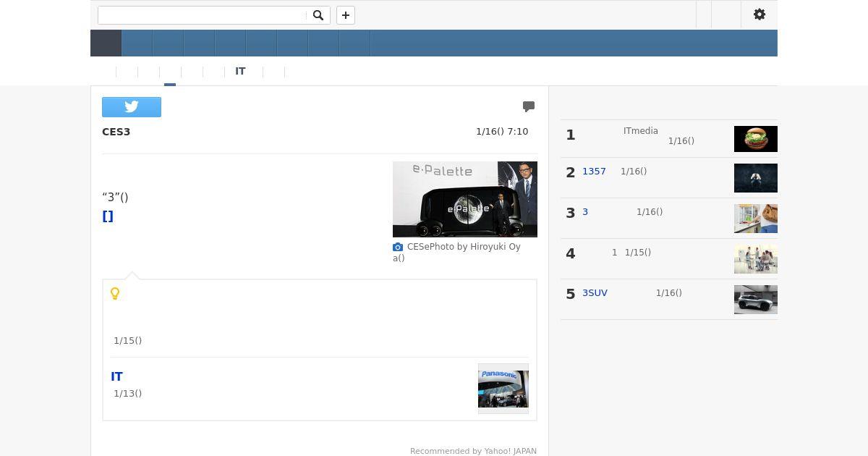Click the plus button beside search
The width and height of the screenshot is (868, 456).
pyautogui.click(x=346, y=15)
